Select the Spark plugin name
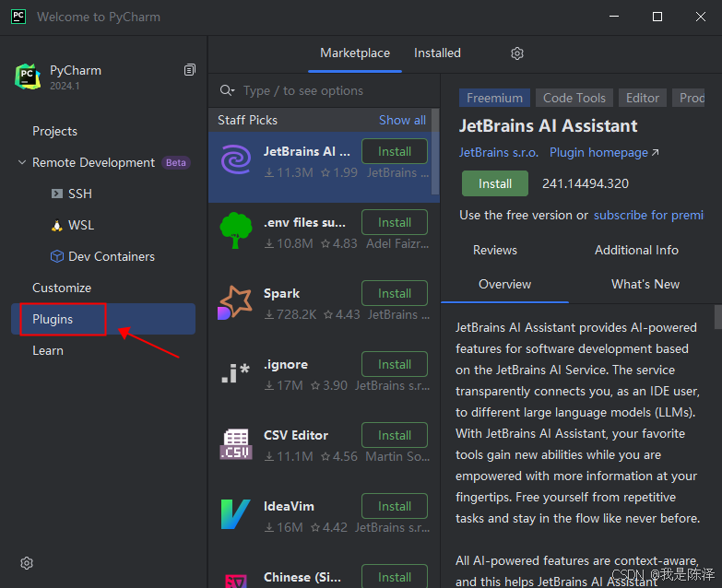Screen dimensions: 722x588 tap(281, 294)
